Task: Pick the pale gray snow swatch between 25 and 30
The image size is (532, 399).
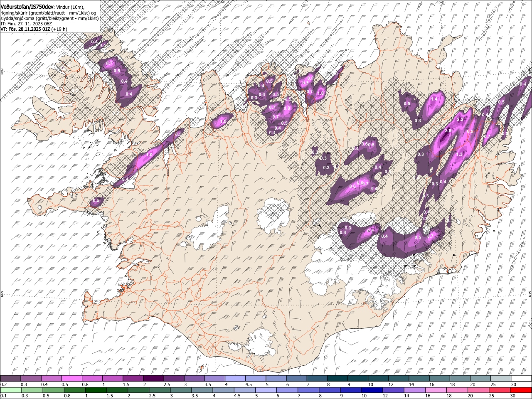Action: coord(501,379)
